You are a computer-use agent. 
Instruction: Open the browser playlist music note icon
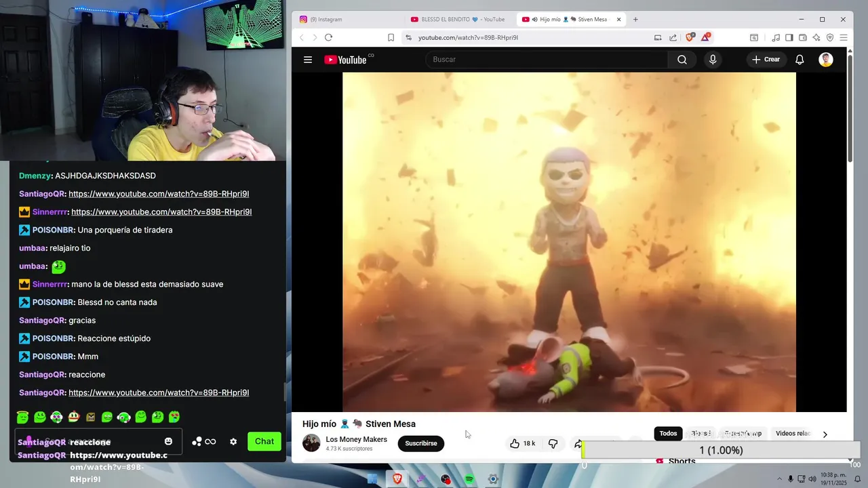pos(776,37)
